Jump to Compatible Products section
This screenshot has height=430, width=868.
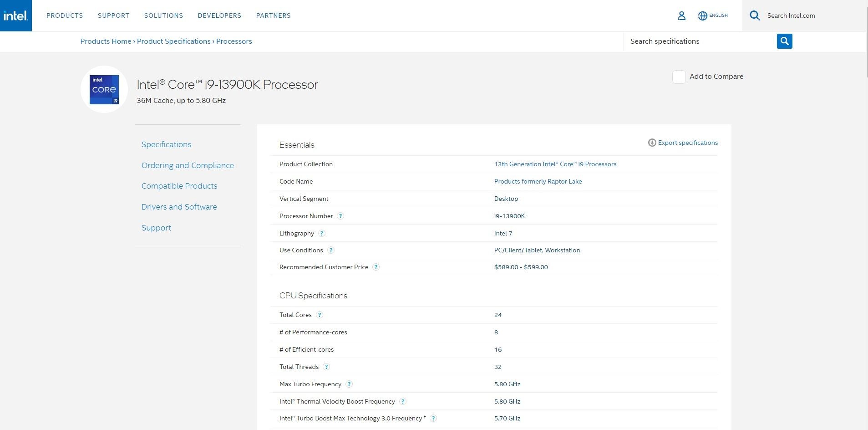click(179, 186)
